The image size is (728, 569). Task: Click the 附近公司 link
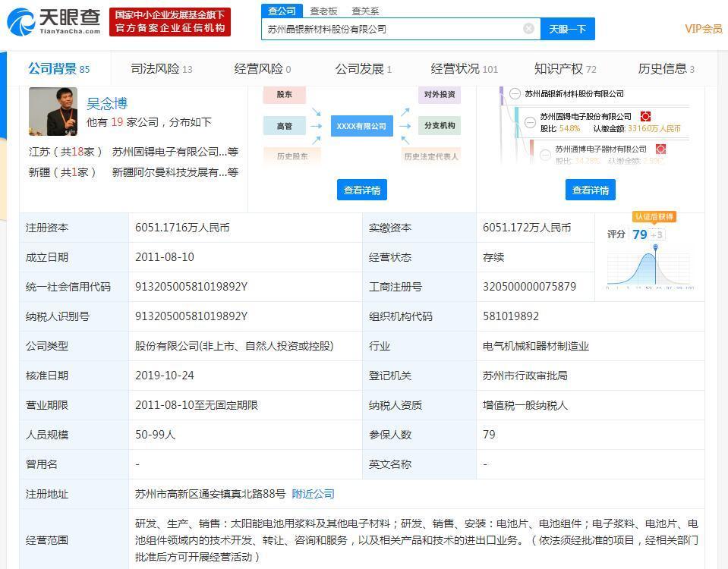[313, 494]
